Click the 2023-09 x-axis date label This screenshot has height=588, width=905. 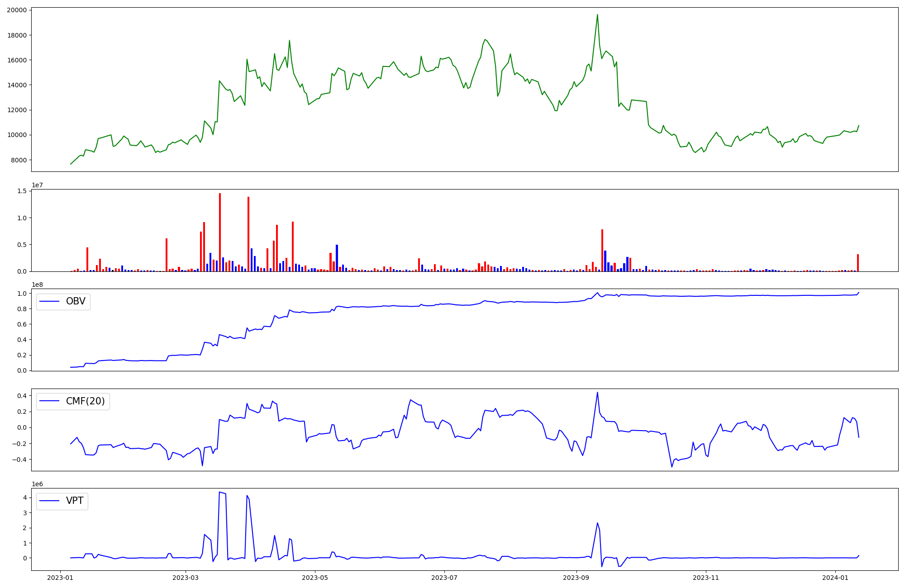pyautogui.click(x=576, y=578)
